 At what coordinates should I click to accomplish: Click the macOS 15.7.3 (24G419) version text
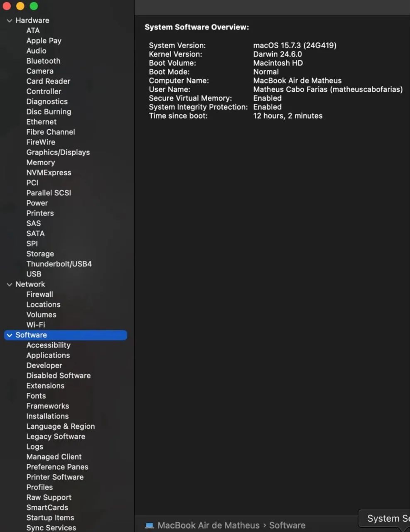pyautogui.click(x=295, y=45)
